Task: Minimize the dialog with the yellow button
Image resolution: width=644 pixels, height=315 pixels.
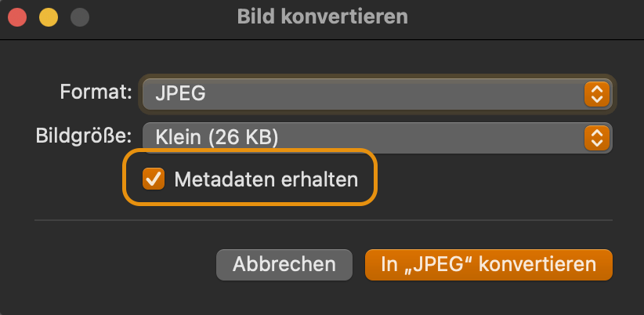Action: click(x=49, y=16)
